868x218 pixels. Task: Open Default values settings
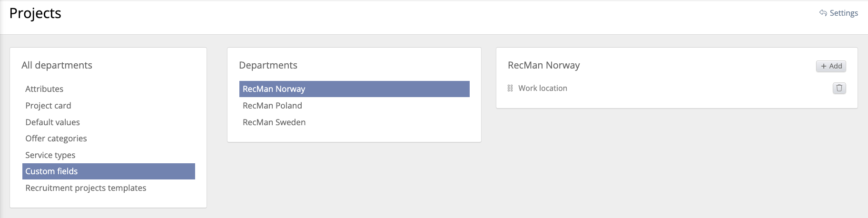[52, 122]
